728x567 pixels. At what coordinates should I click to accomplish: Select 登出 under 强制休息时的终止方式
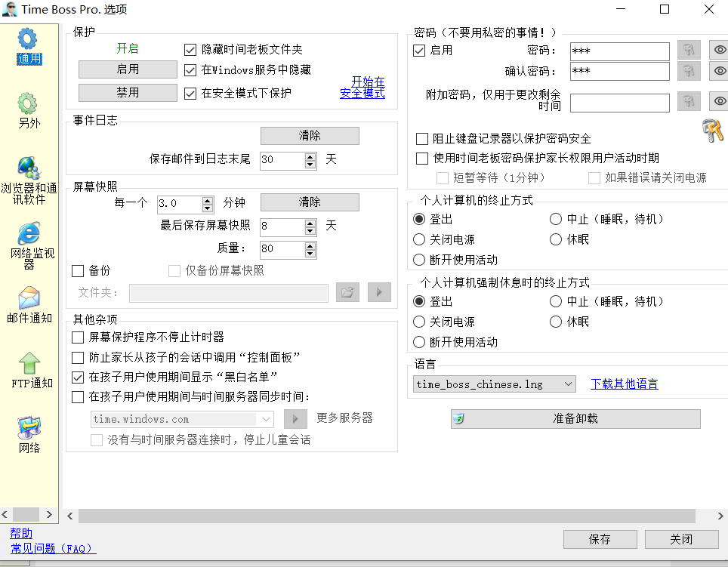419,301
